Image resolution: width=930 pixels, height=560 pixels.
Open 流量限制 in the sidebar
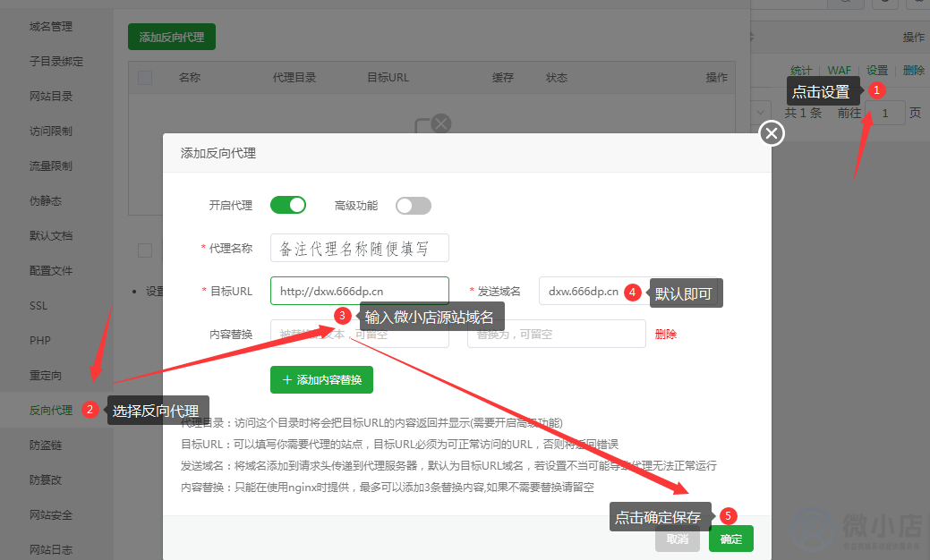pyautogui.click(x=51, y=165)
